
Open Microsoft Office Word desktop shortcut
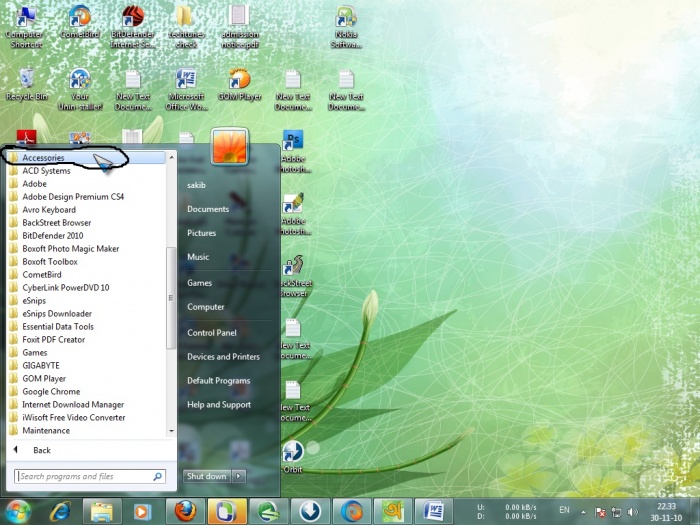pos(186,89)
